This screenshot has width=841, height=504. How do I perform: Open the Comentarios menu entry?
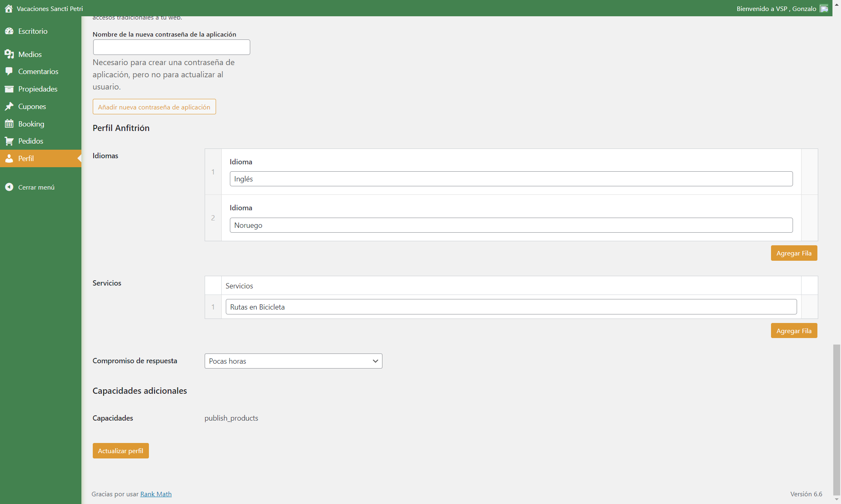pos(41,71)
